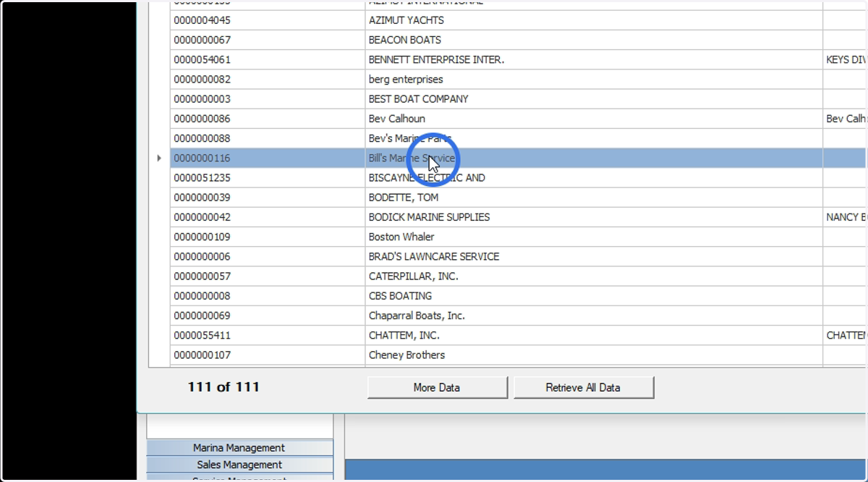Open the Sales Management module
Screen dimensions: 868x482
[239, 465]
